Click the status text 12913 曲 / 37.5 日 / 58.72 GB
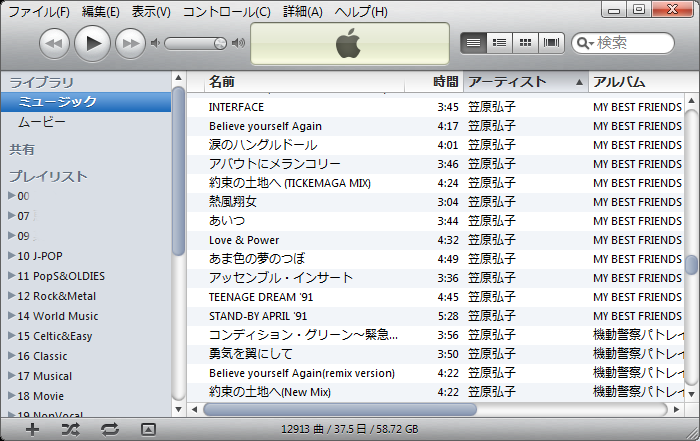This screenshot has width=700, height=441. [350, 429]
